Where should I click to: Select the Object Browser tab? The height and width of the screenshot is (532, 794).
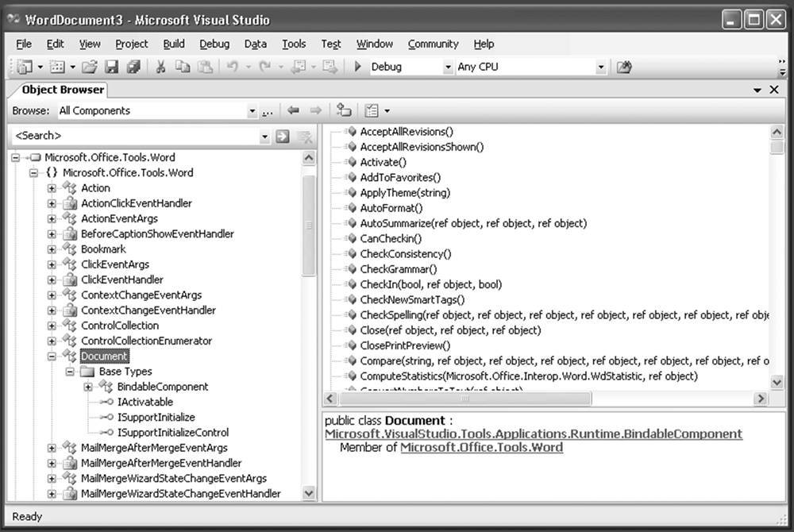click(63, 90)
